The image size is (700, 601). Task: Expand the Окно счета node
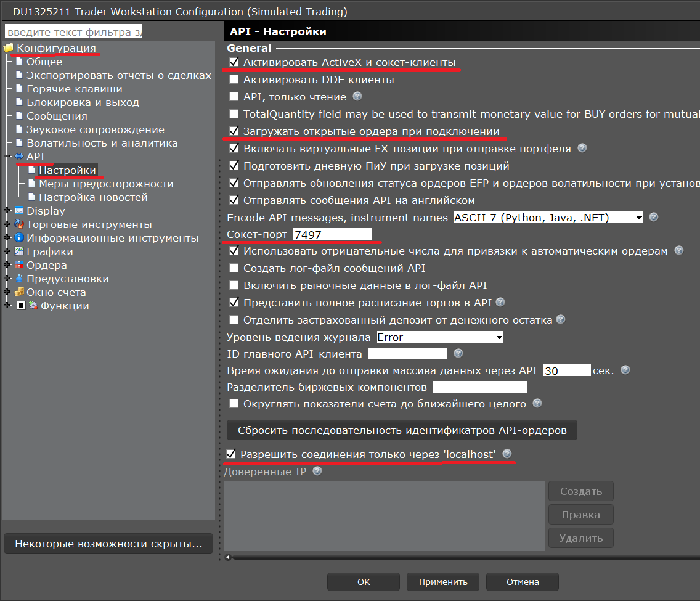click(7, 292)
